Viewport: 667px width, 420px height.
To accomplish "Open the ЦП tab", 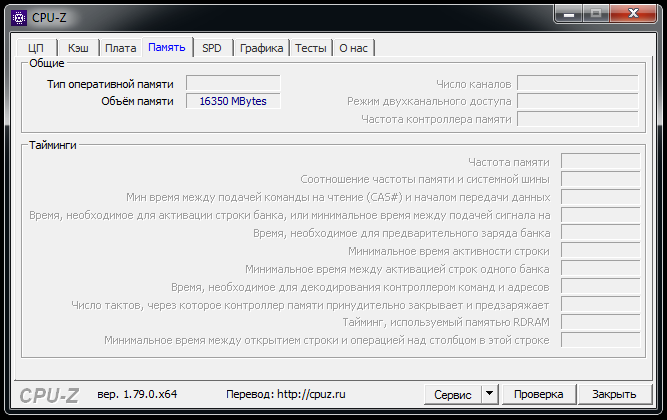I will pos(36,48).
